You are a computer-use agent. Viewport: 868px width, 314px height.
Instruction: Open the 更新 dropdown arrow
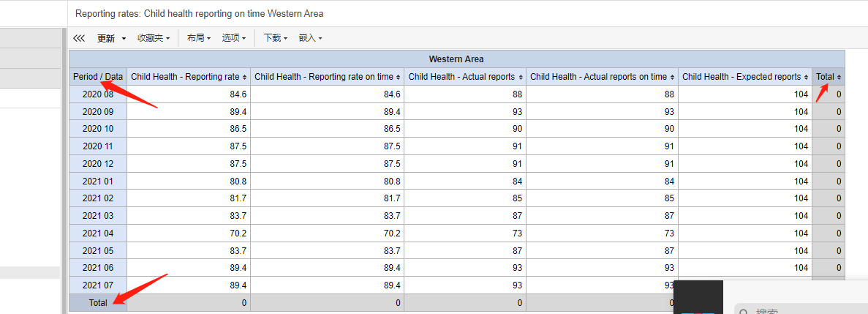click(x=124, y=38)
